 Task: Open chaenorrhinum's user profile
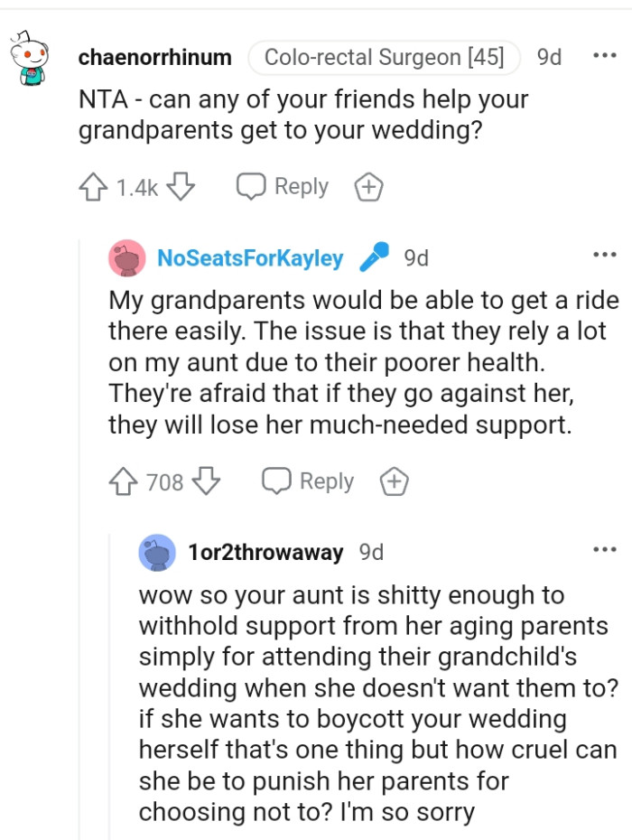click(153, 56)
